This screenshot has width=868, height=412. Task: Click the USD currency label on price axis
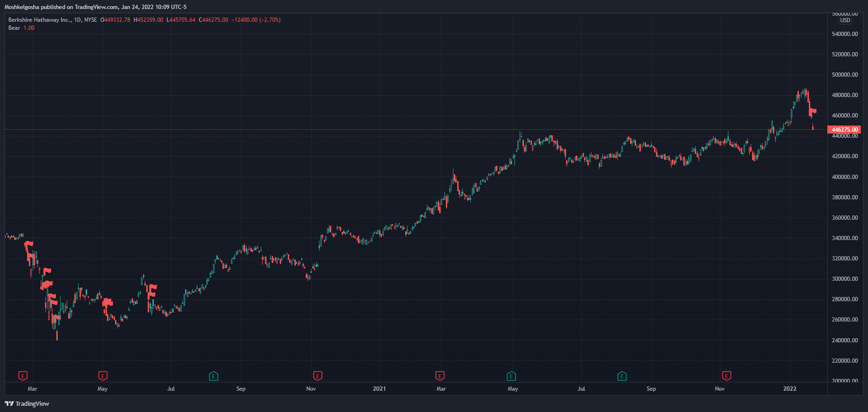[x=845, y=20]
